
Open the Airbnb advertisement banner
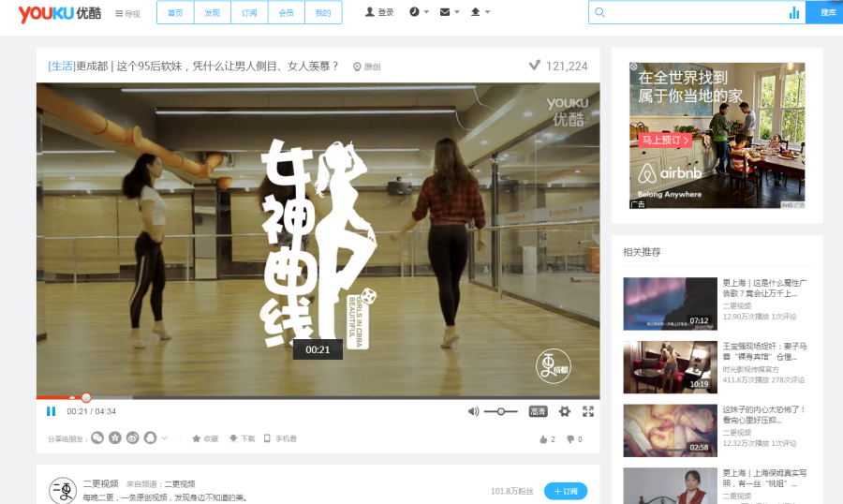click(x=717, y=136)
